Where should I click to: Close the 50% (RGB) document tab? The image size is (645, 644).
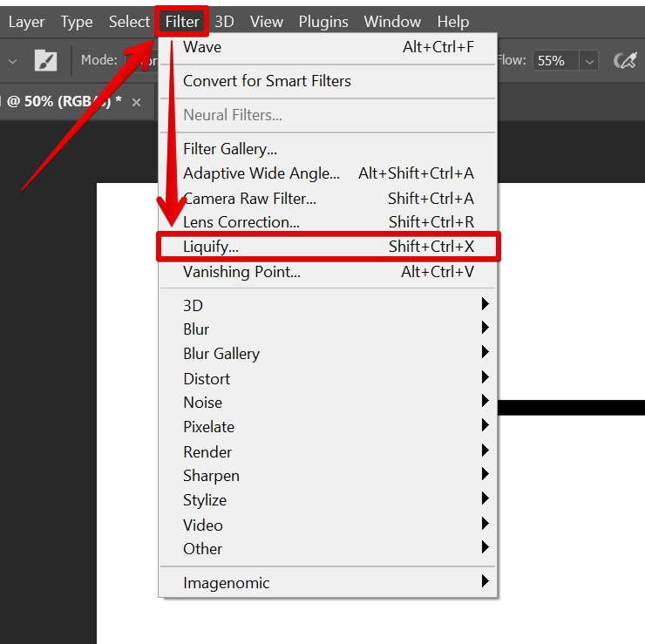coord(136,102)
